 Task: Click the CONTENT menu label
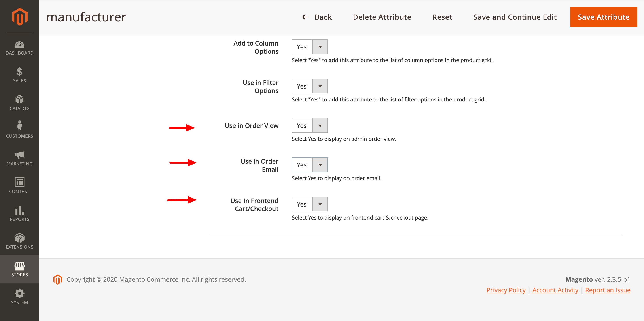coord(19,192)
